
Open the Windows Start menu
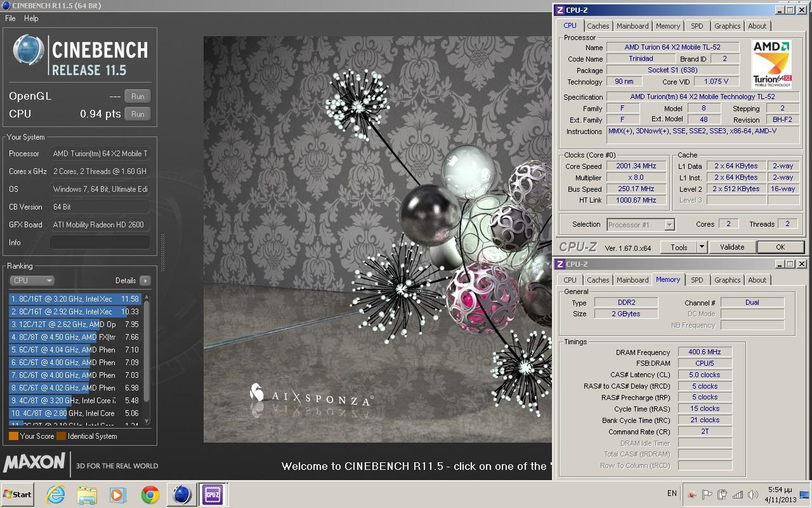click(x=17, y=494)
